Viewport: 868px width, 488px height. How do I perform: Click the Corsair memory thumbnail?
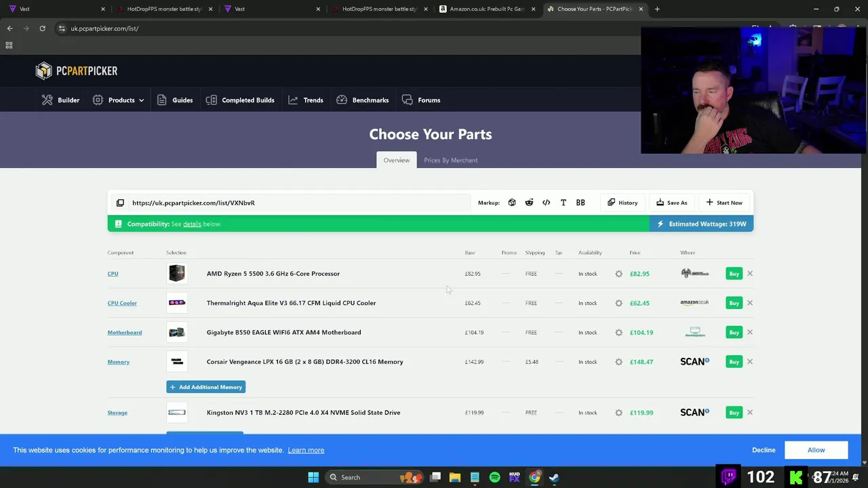(x=177, y=362)
